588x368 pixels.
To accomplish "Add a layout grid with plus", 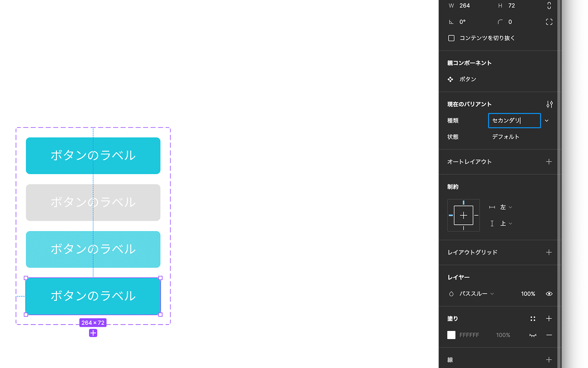I will tap(549, 253).
